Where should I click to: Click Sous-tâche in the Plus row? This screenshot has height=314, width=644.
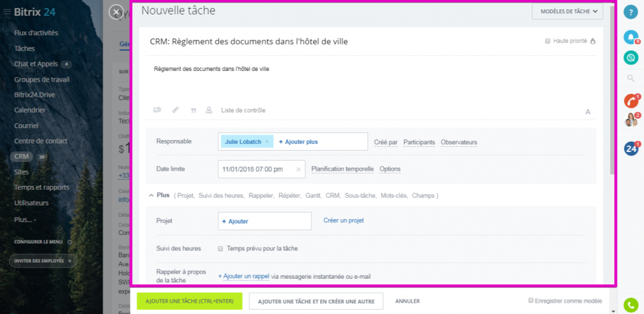[360, 196]
